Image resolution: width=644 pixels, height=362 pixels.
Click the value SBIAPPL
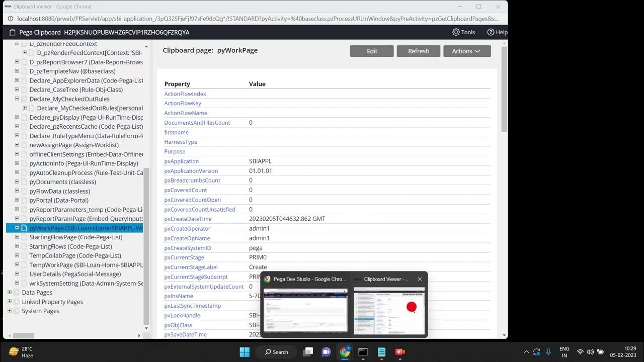(x=260, y=161)
